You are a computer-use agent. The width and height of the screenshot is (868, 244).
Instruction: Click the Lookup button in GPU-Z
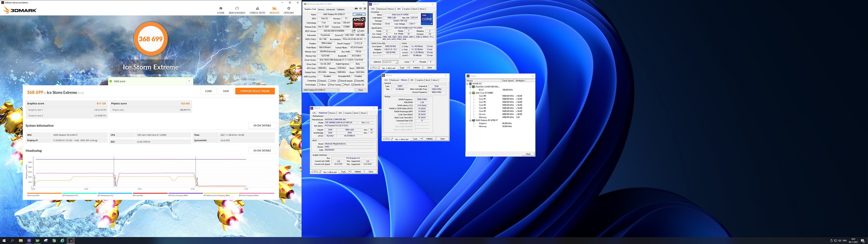359,14
